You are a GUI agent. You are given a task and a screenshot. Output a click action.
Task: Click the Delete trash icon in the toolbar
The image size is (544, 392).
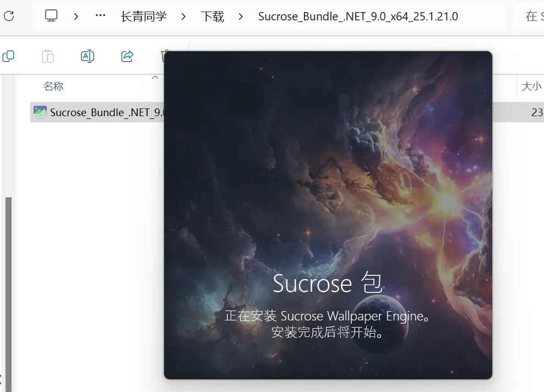[164, 56]
